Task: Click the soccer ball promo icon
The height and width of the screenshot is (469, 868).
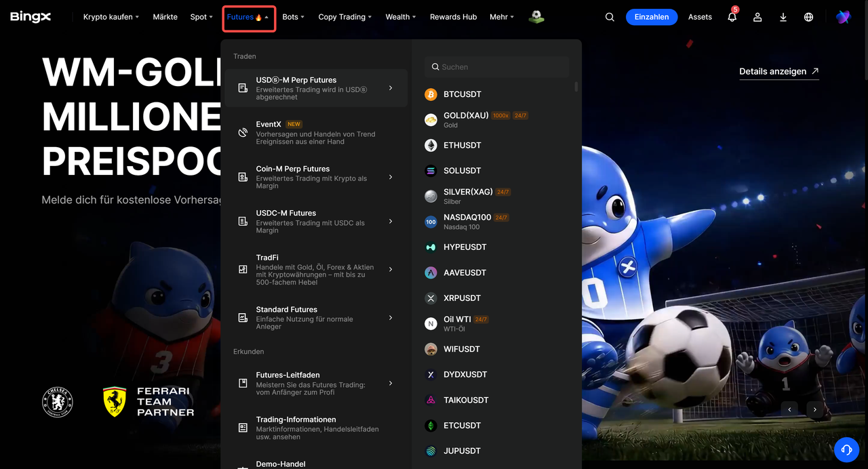Action: tap(537, 17)
